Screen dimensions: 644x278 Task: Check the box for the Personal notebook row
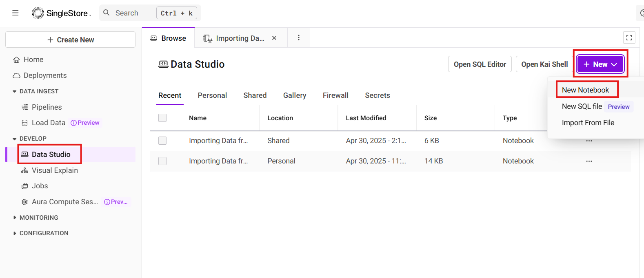(162, 161)
